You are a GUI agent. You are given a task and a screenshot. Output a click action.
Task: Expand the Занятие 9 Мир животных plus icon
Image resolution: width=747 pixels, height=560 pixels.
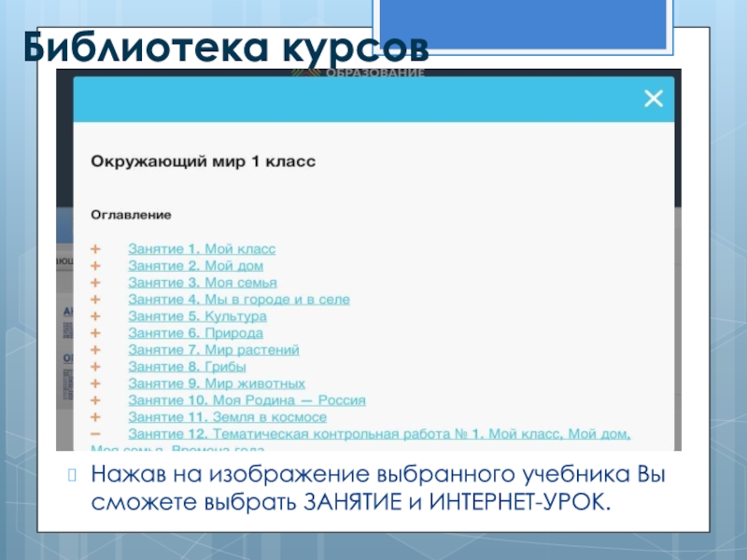[96, 384]
